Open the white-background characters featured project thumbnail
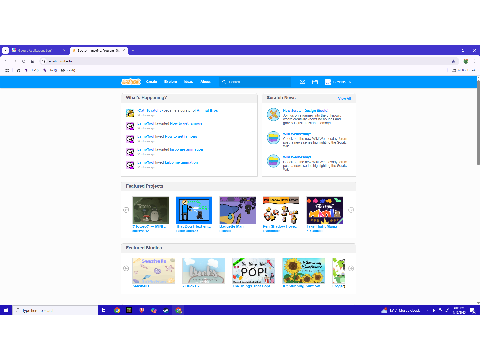The height and width of the screenshot is (360, 480). [x=281, y=210]
